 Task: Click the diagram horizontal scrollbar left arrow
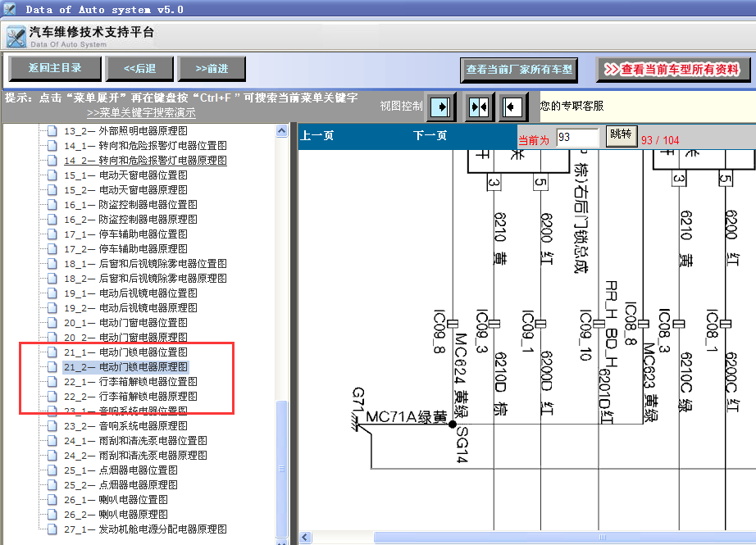305,537
